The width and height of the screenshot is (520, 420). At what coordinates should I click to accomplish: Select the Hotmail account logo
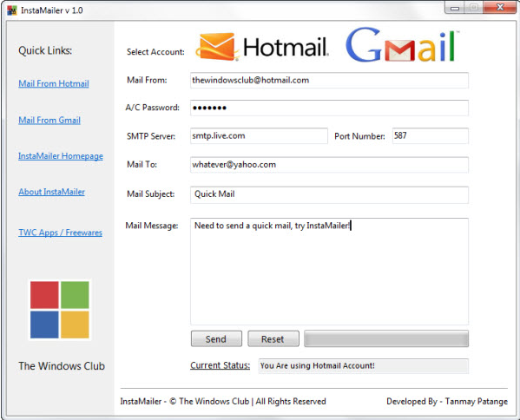point(262,47)
